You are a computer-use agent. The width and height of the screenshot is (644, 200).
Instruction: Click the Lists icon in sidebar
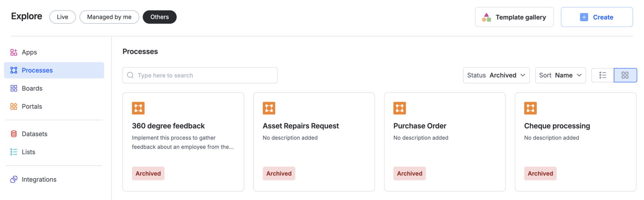tap(14, 152)
